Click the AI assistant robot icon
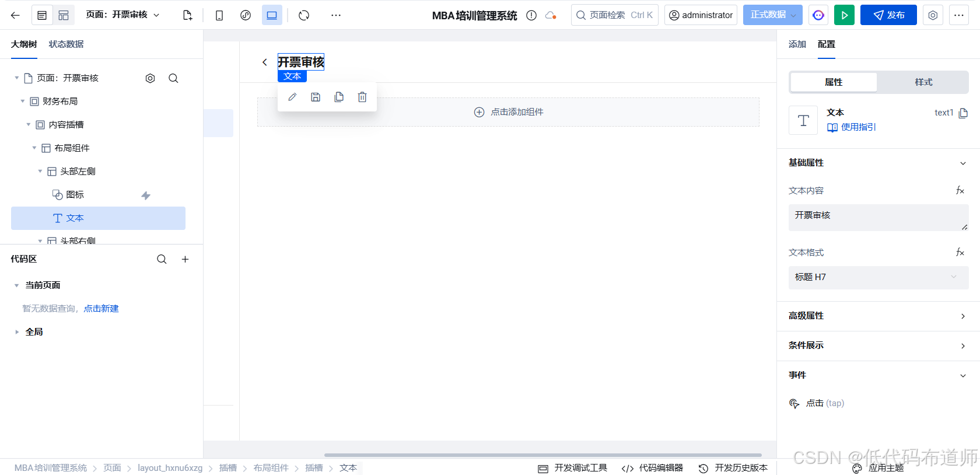The width and height of the screenshot is (980, 475). [818, 15]
